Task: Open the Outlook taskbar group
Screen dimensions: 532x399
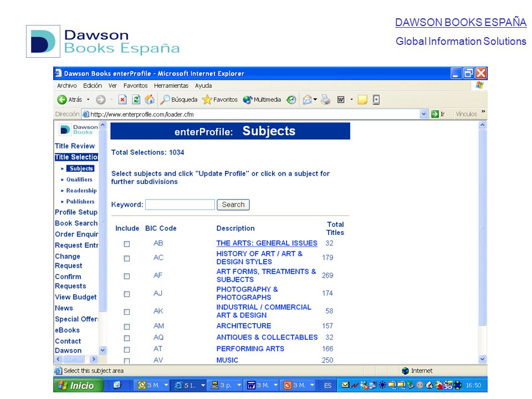Action: (x=152, y=385)
